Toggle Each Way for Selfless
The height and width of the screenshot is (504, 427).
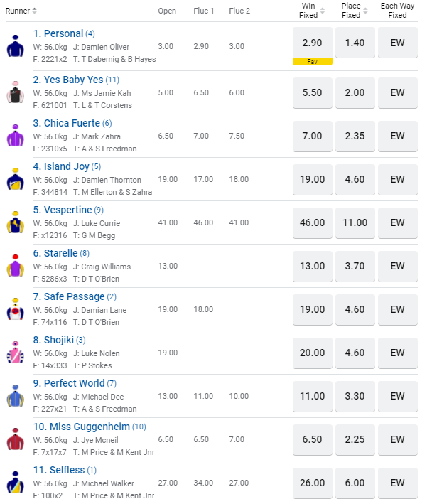[x=397, y=483]
